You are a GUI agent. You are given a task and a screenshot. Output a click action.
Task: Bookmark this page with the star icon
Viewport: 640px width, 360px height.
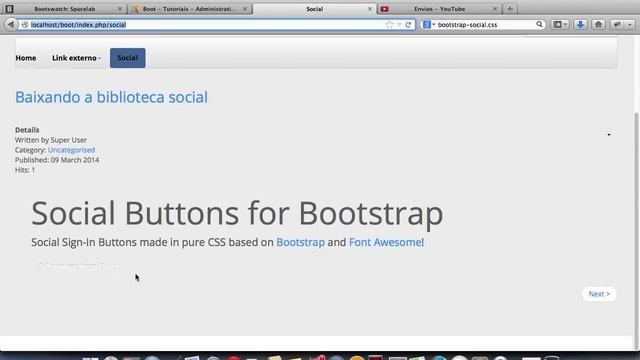pyautogui.click(x=389, y=24)
